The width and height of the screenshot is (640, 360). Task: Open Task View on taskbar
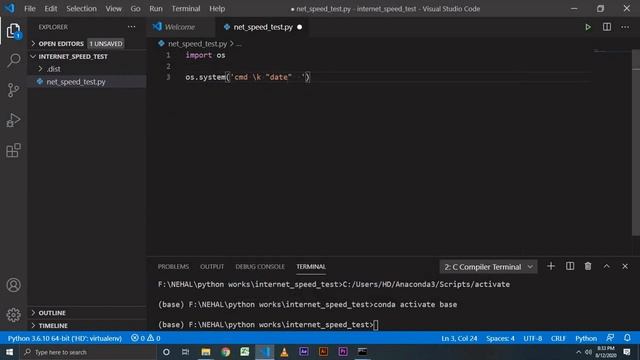coord(185,352)
